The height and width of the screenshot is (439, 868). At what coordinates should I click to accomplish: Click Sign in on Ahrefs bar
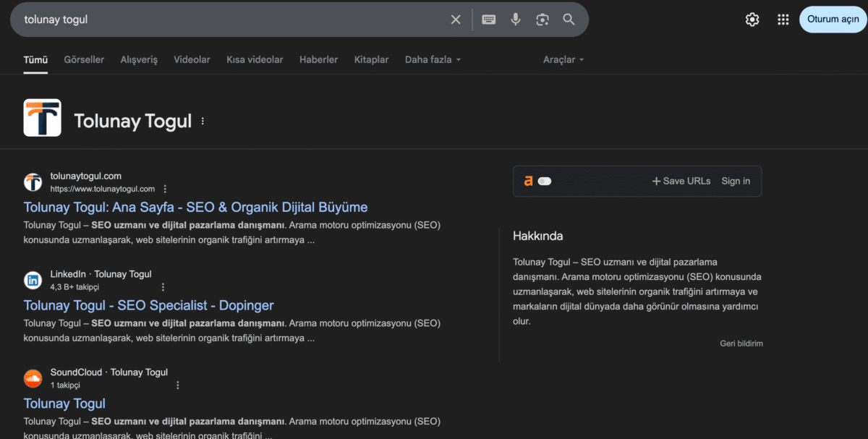tap(736, 181)
